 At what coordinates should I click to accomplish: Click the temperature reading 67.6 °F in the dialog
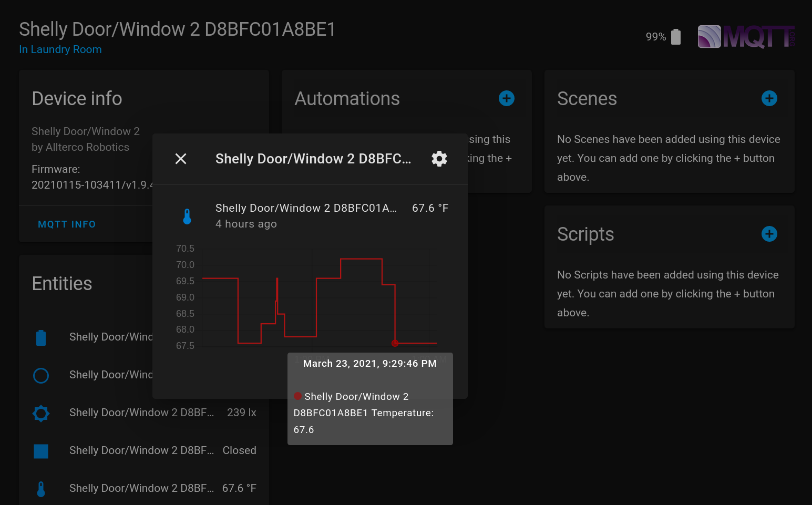click(430, 208)
